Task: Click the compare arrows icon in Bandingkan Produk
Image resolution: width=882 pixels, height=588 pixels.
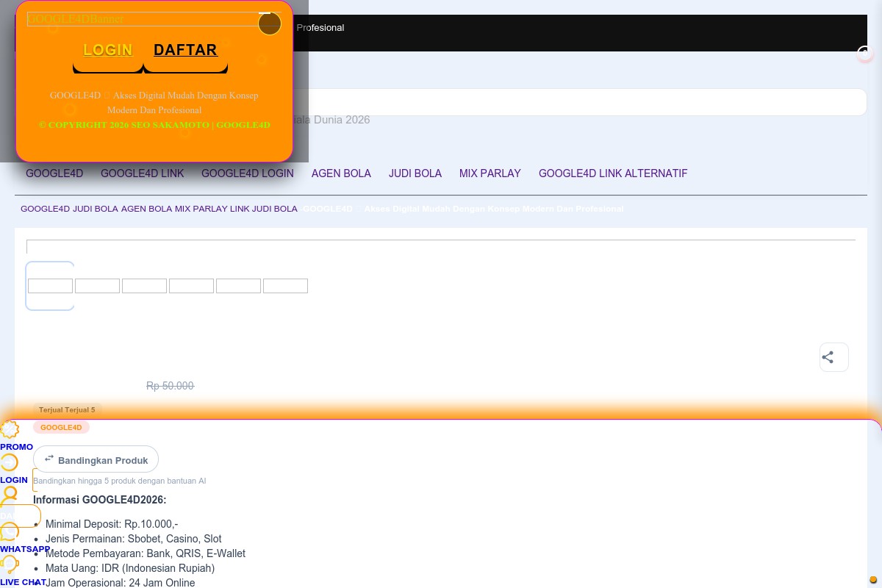Action: point(49,459)
